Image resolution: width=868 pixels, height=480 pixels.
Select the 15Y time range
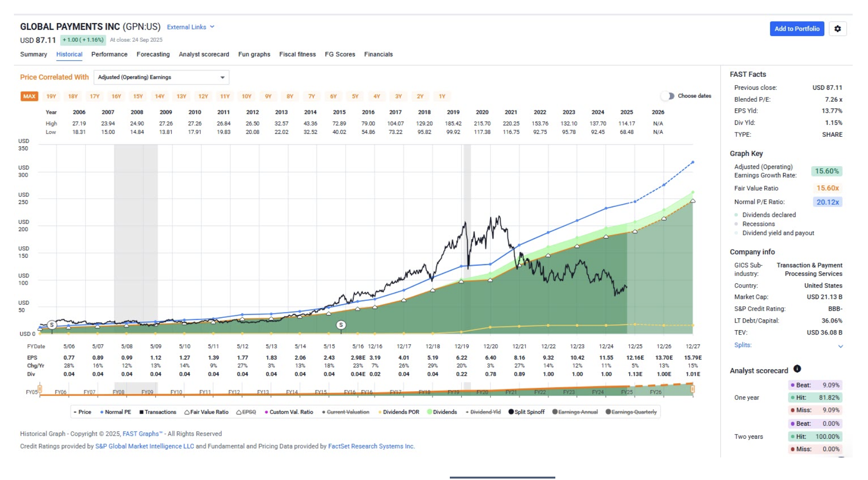click(x=138, y=96)
